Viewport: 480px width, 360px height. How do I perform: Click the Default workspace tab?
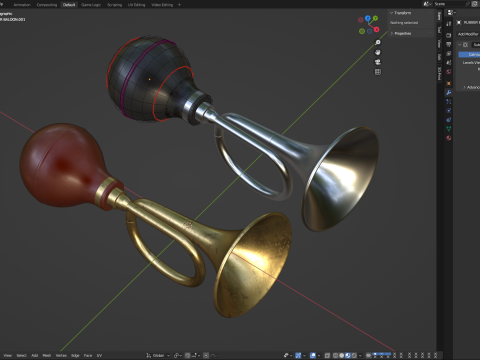[x=69, y=5]
